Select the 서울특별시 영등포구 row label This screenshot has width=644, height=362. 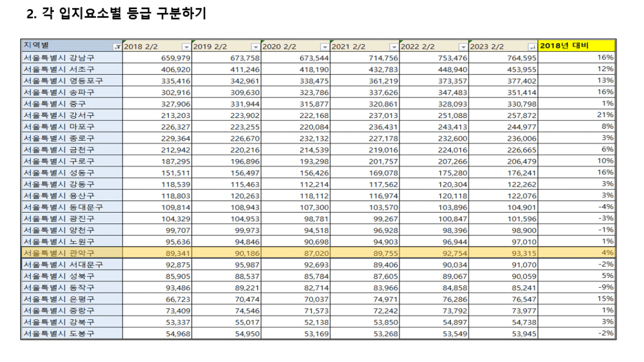coord(71,81)
